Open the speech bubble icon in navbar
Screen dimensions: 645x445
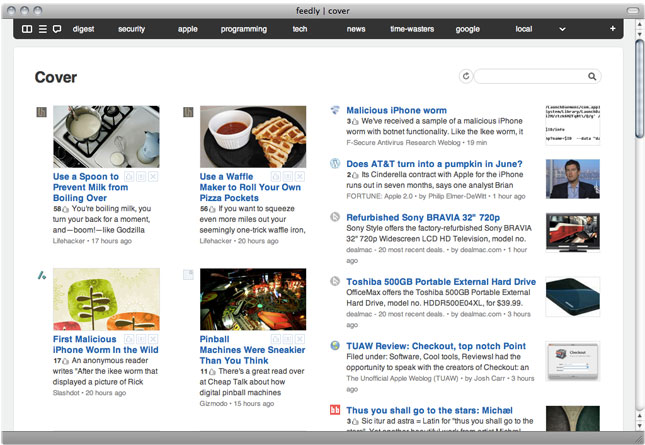tap(57, 29)
